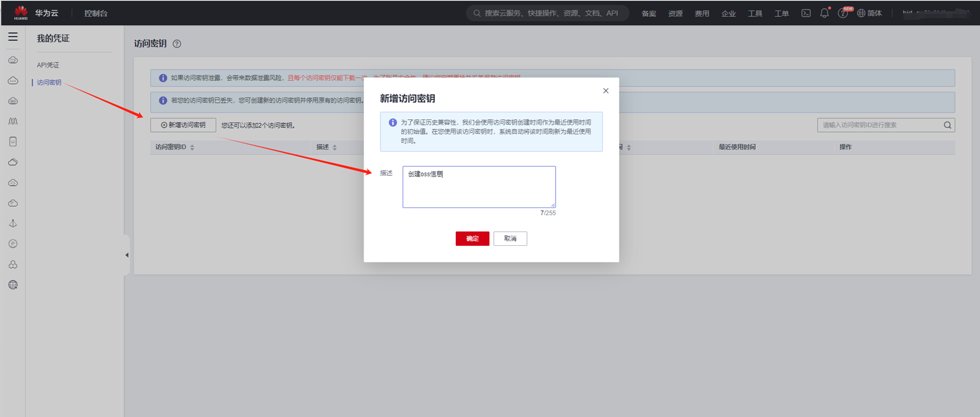980x417 pixels.
Task: Open 控制台 from the header
Action: pos(96,13)
